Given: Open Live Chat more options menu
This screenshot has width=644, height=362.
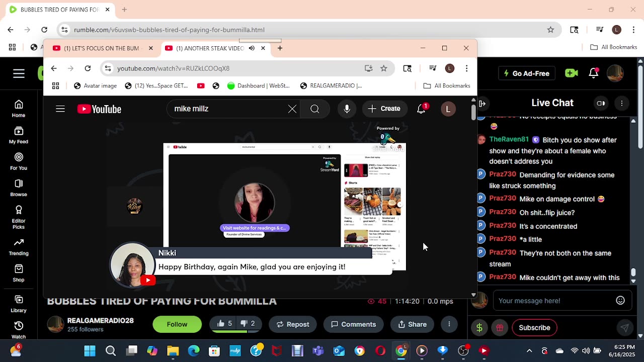Looking at the screenshot, I should [622, 103].
